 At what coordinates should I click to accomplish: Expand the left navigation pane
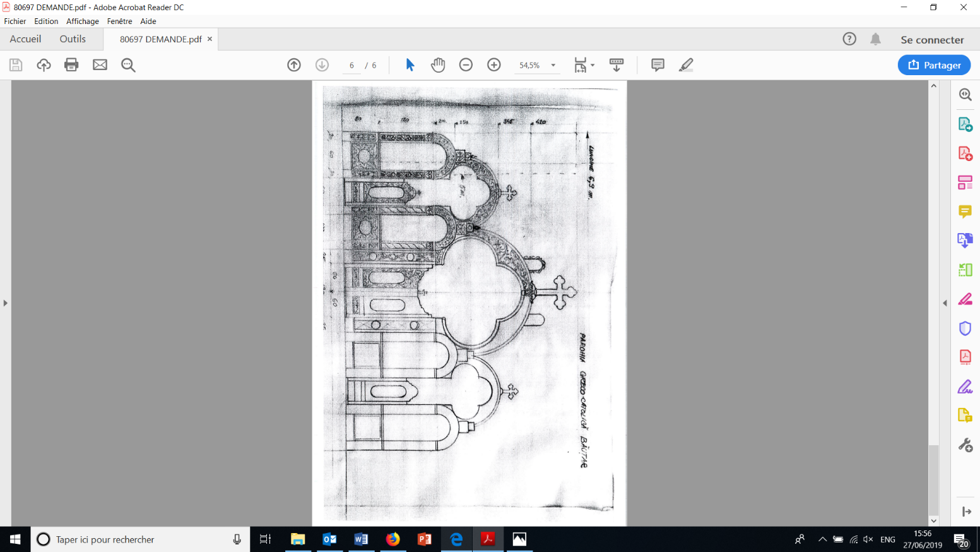click(5, 303)
